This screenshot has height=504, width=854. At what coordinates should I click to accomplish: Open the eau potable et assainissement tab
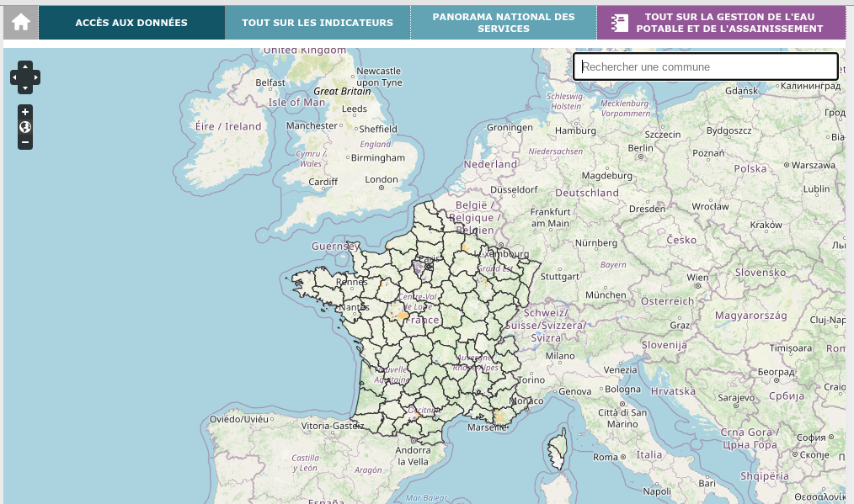tap(729, 23)
